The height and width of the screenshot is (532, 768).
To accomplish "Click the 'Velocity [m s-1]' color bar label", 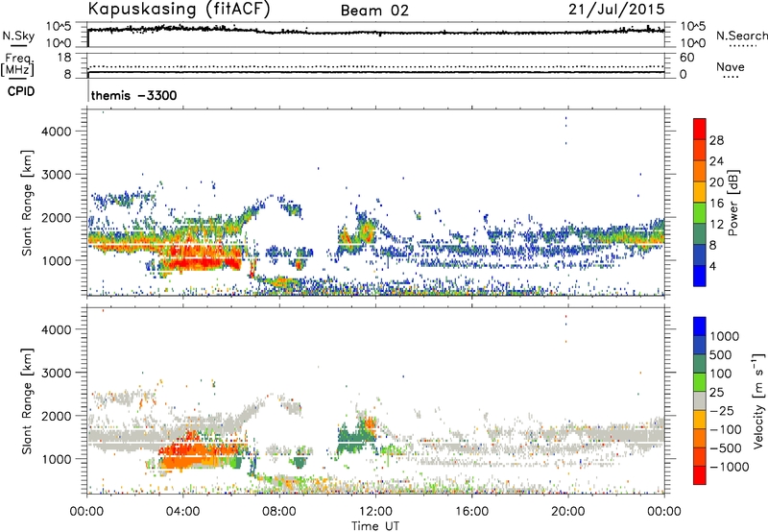I will [759, 400].
